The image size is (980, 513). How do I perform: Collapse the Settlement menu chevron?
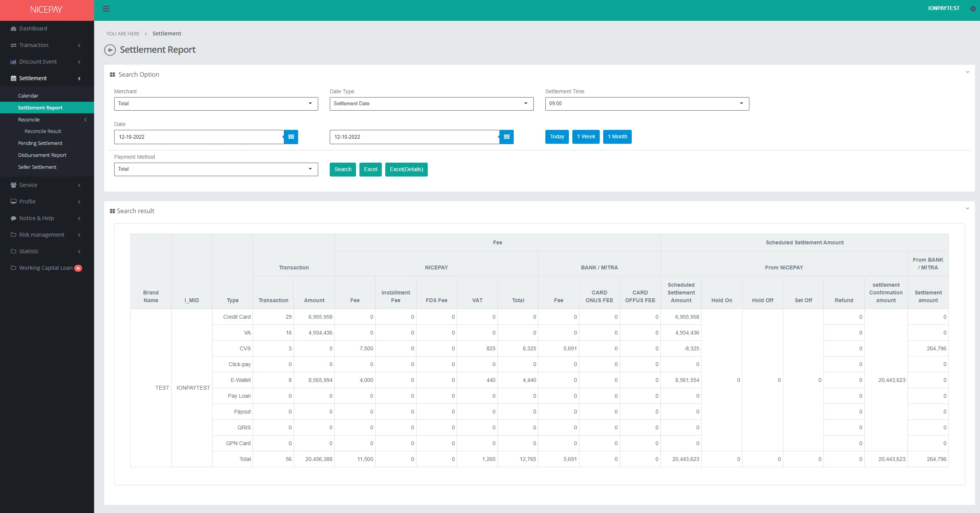(x=79, y=79)
